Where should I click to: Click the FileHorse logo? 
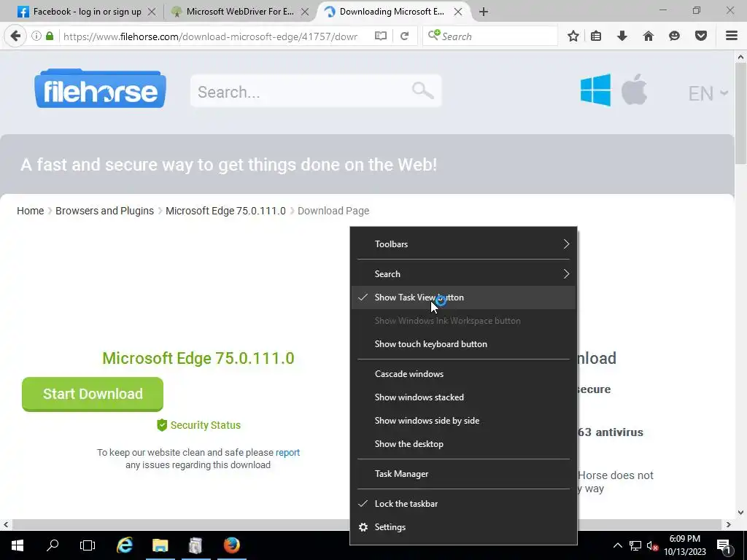click(x=100, y=88)
